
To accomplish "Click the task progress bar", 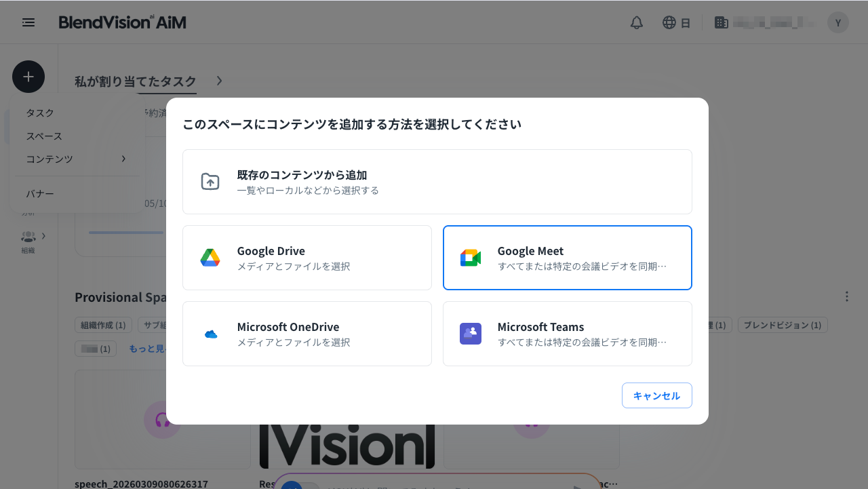I will [x=126, y=233].
